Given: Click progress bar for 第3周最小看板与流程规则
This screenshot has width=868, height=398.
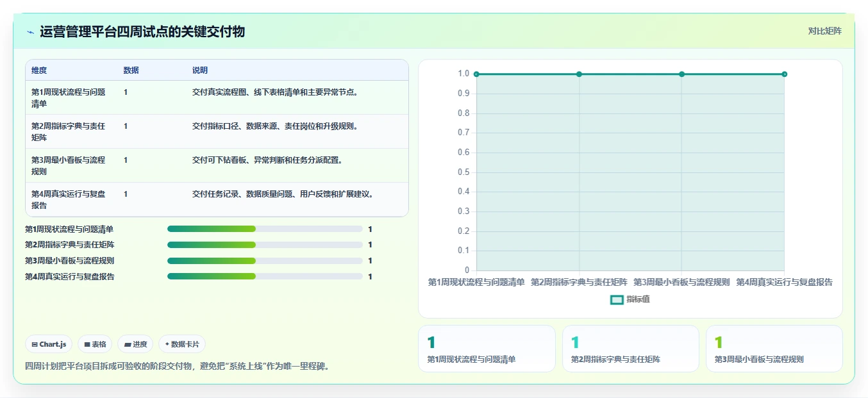Looking at the screenshot, I should [265, 261].
